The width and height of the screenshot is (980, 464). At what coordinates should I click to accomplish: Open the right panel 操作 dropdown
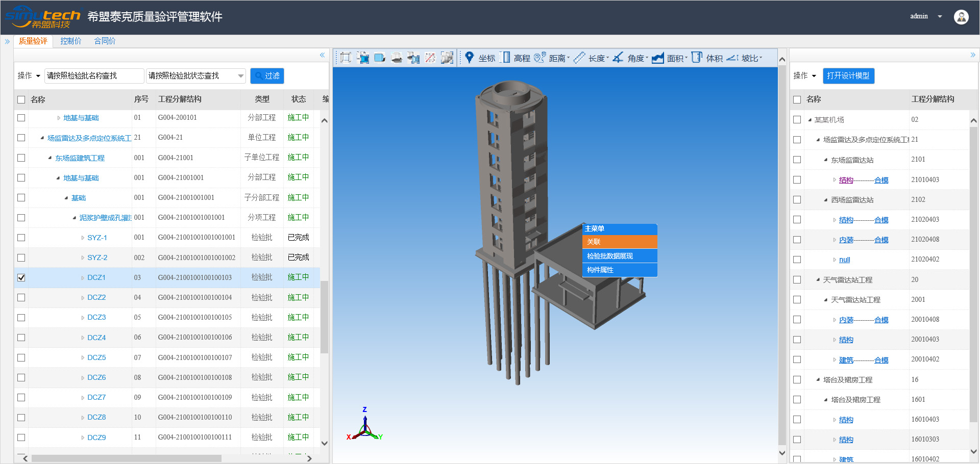(804, 75)
